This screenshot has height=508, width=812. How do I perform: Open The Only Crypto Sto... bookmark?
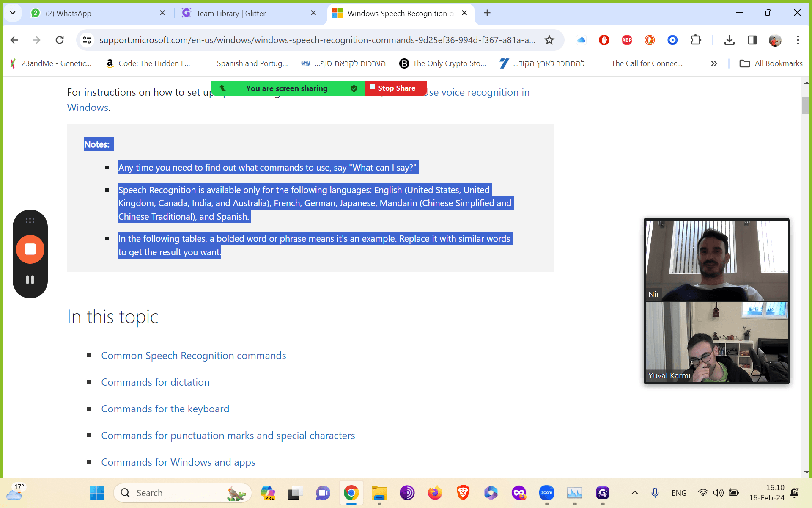point(442,63)
